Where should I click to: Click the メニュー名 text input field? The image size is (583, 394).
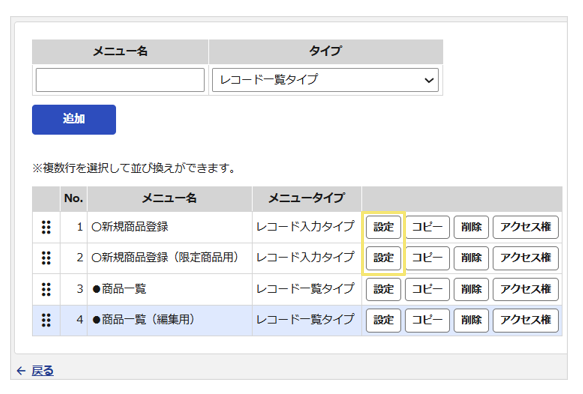tap(120, 80)
